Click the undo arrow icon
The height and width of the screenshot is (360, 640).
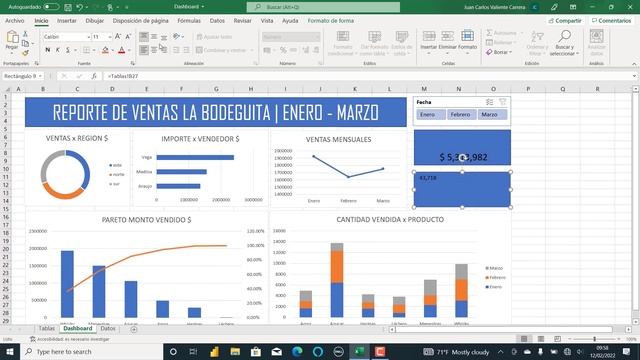tap(80, 7)
